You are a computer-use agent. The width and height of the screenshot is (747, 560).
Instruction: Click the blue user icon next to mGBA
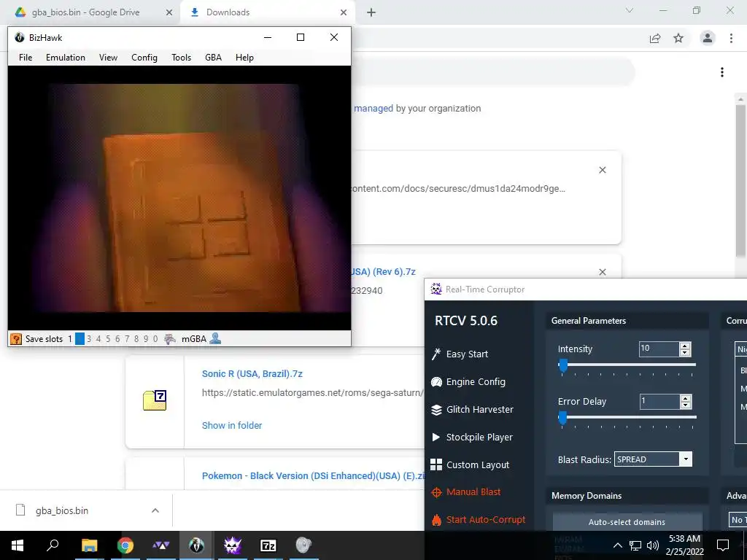[215, 339]
